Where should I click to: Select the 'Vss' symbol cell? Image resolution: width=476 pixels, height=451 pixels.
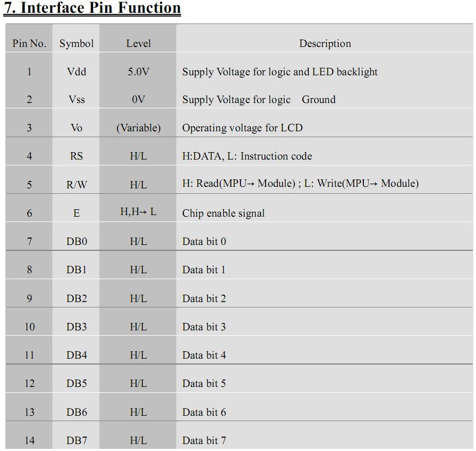click(x=76, y=100)
